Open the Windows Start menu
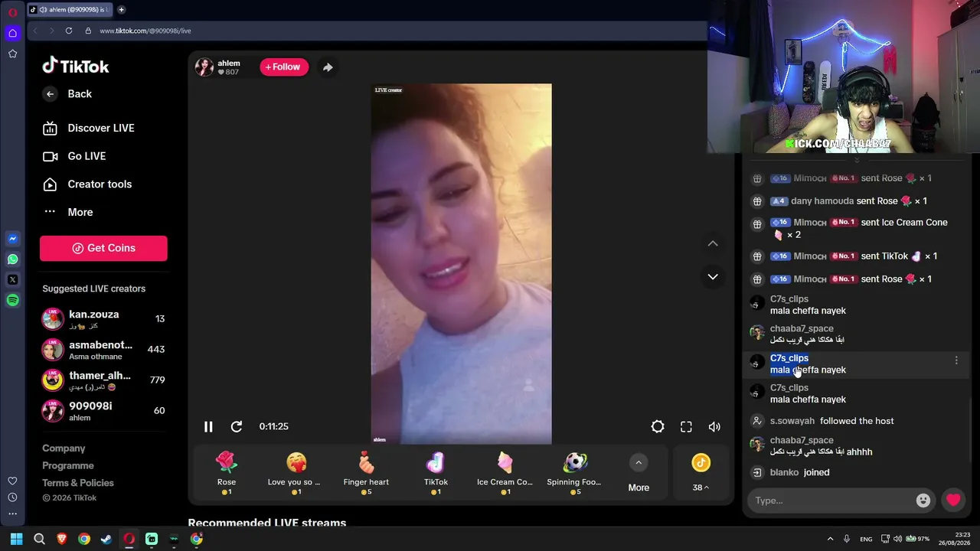Image resolution: width=980 pixels, height=551 pixels. 16,539
